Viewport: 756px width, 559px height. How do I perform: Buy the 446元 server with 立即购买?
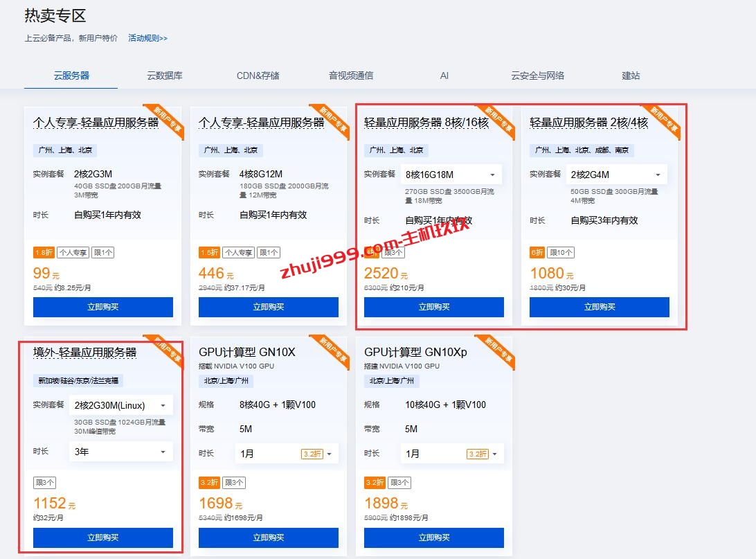tap(269, 307)
